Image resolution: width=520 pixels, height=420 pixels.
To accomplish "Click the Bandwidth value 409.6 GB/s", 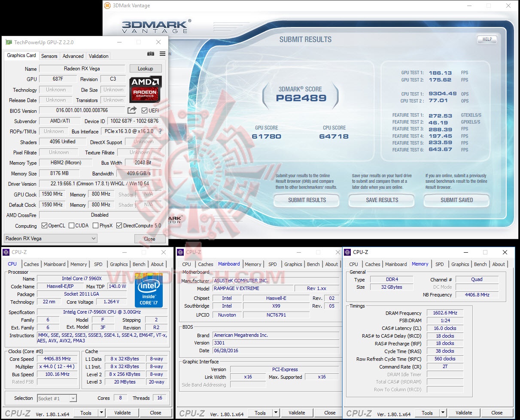I will pyautogui.click(x=139, y=173).
